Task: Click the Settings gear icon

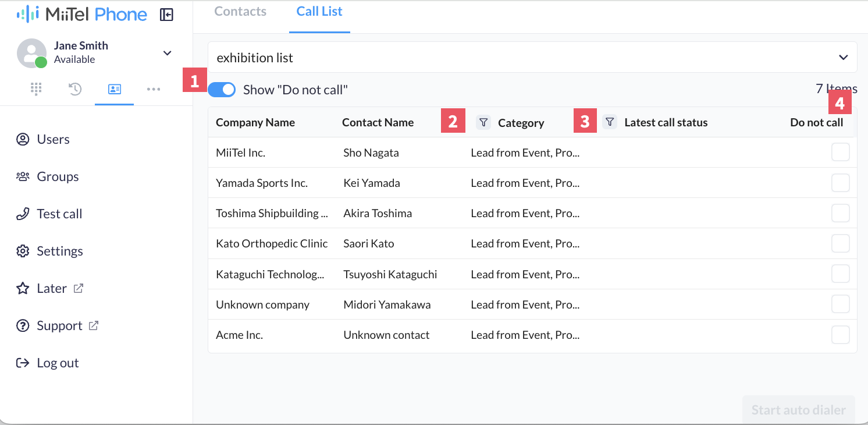Action: pyautogui.click(x=23, y=251)
